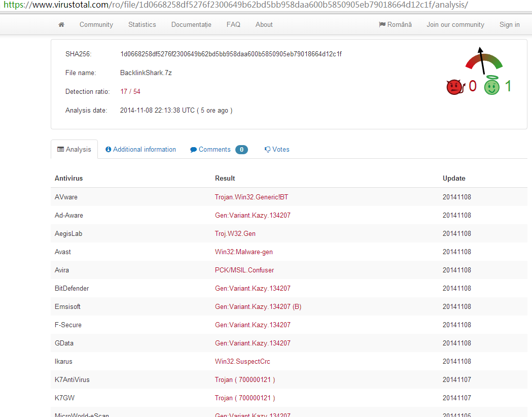Click the K7GW update date 20141107
The image size is (532, 417).
(x=456, y=398)
